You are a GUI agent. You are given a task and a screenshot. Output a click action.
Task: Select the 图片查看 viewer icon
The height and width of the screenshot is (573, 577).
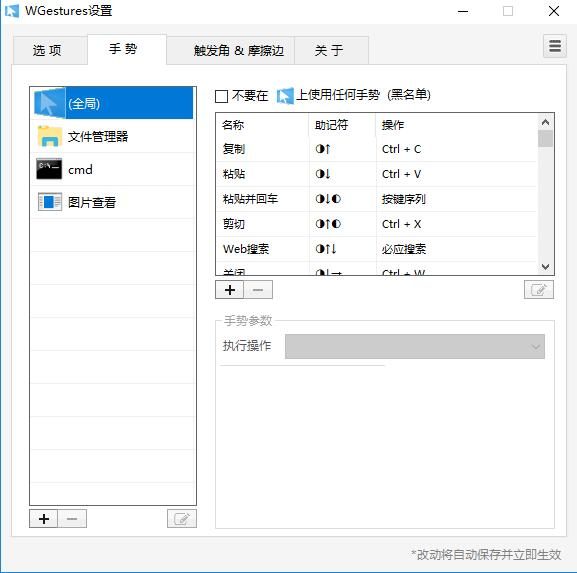50,202
